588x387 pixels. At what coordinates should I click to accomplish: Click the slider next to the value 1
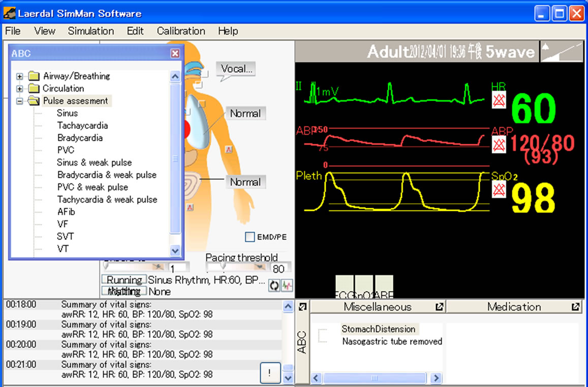(134, 266)
